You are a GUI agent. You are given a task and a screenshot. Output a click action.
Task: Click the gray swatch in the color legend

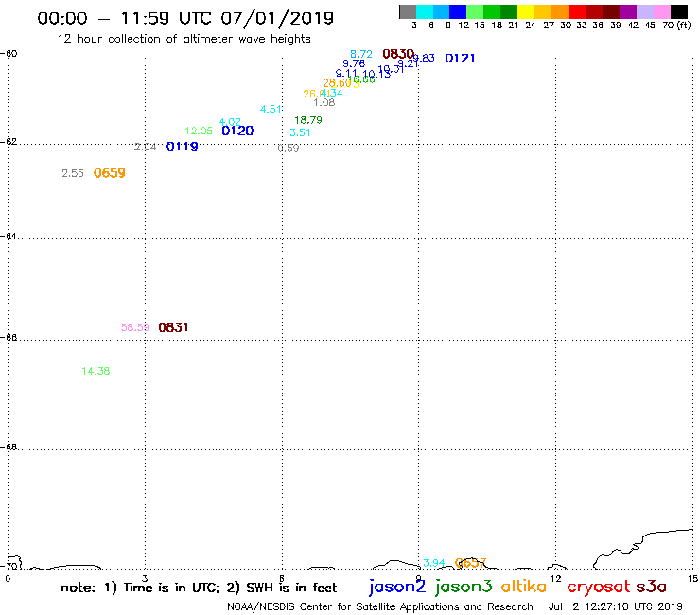pos(408,11)
